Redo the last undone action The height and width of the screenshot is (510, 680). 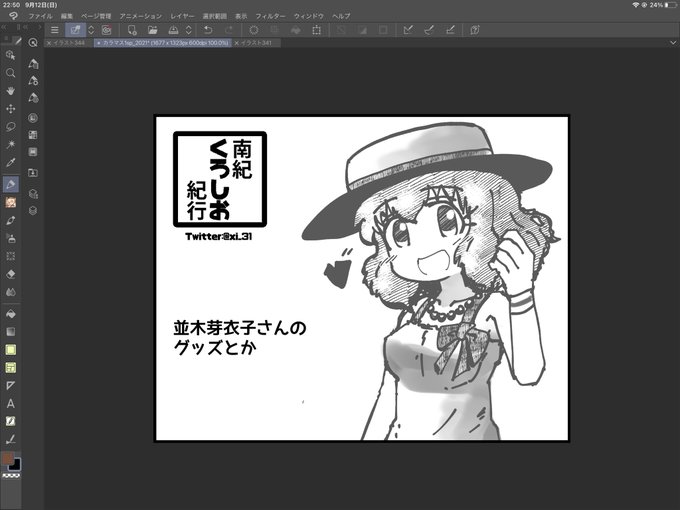click(x=229, y=30)
